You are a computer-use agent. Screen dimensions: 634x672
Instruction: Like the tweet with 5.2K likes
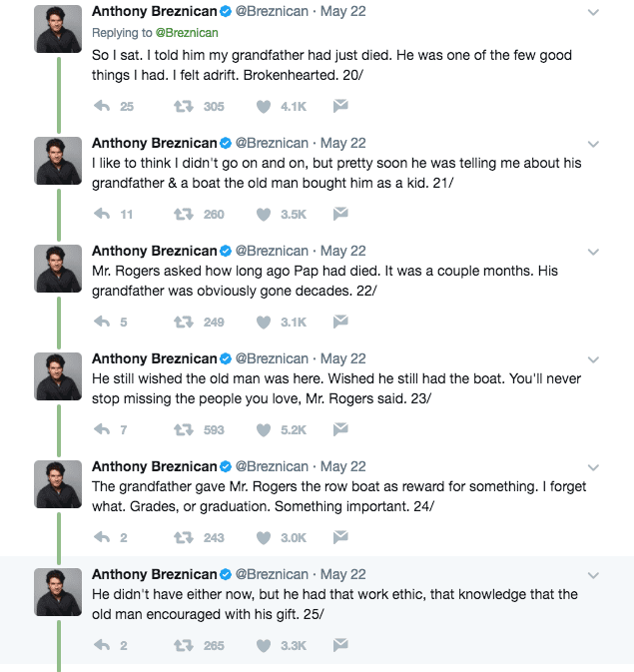(x=264, y=429)
